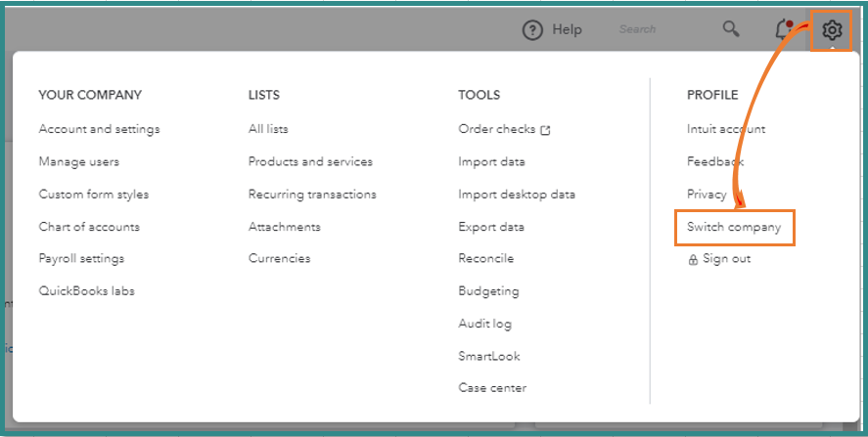Open Account and settings

[x=99, y=129]
